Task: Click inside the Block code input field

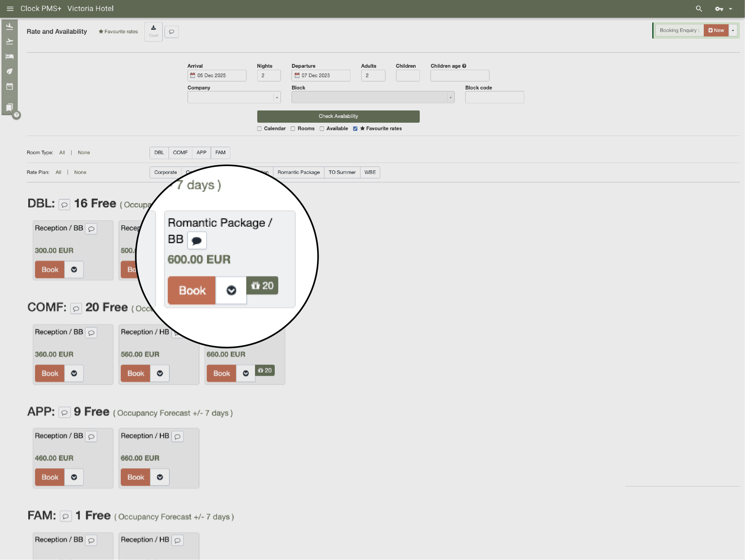Action: pos(494,97)
